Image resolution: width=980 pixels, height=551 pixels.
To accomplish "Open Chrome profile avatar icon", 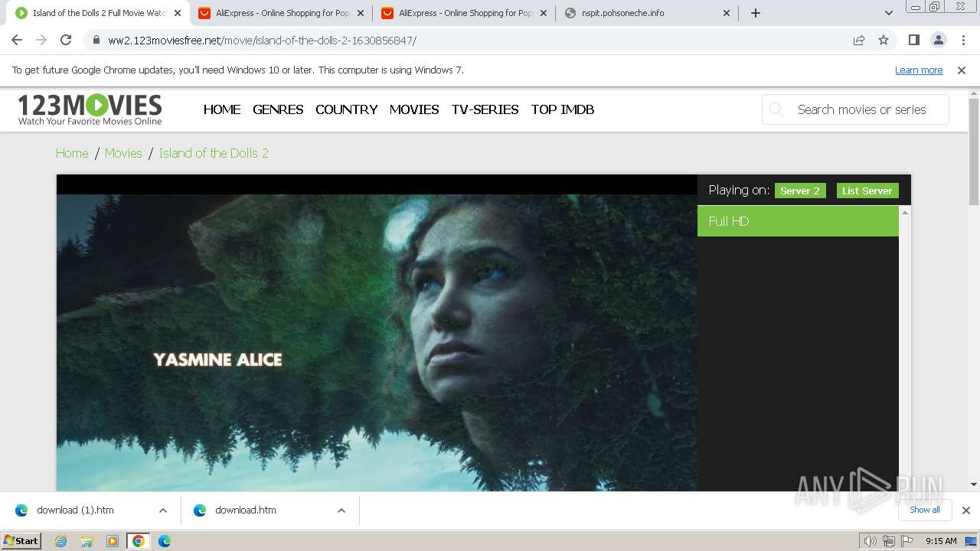I will (938, 40).
